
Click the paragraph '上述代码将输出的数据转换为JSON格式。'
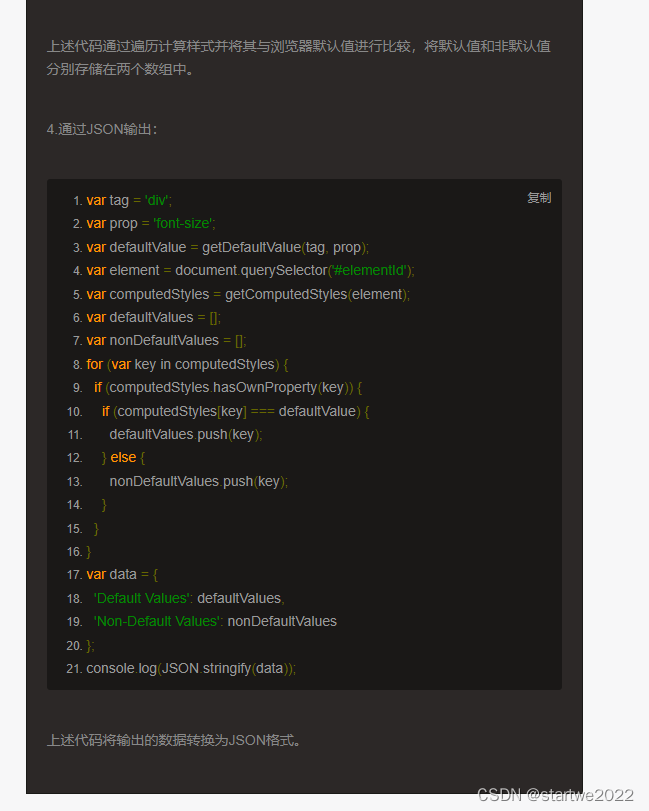[x=174, y=741]
